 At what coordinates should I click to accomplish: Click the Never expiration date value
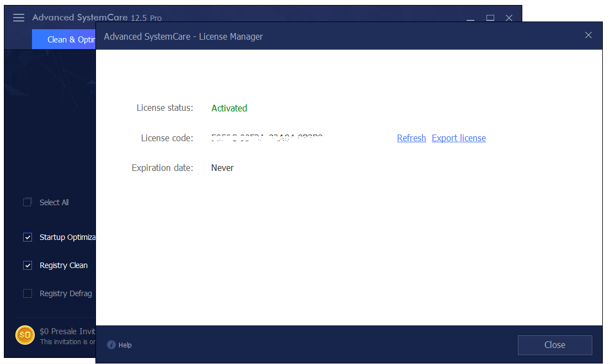click(222, 168)
